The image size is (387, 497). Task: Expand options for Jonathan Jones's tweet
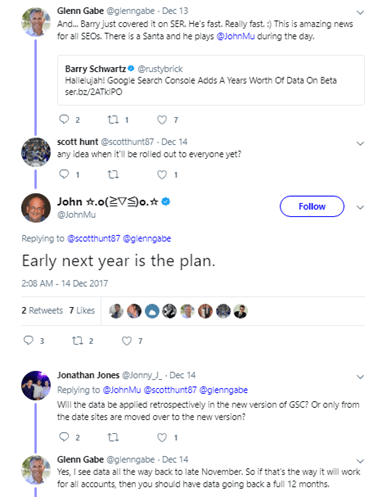coord(360,377)
